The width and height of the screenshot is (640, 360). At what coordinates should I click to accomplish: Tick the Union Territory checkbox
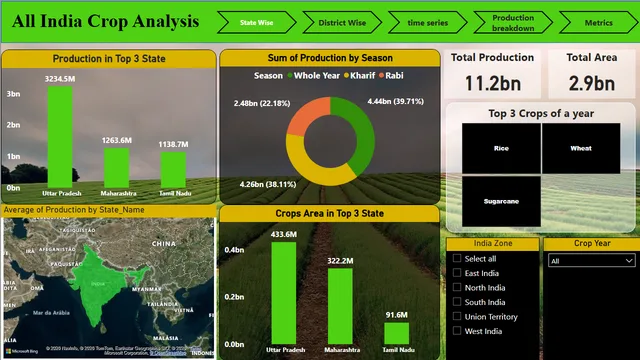[457, 316]
